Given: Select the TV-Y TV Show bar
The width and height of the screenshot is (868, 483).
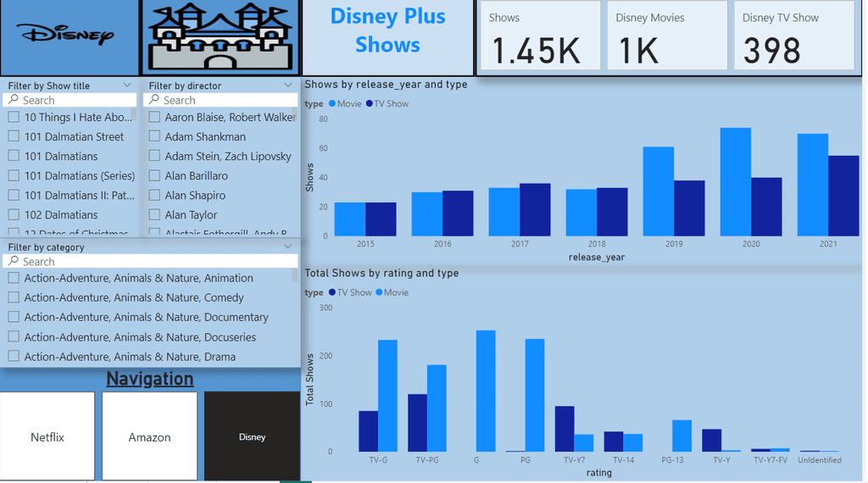Looking at the screenshot, I should [x=712, y=441].
